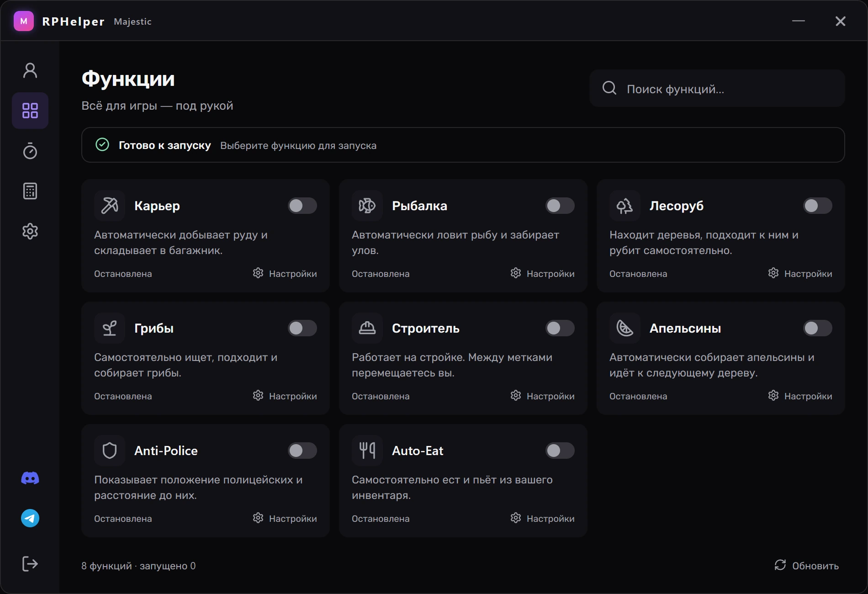Click the shield icon on the Anti-Police card
This screenshot has height=594, width=868.
tap(110, 451)
